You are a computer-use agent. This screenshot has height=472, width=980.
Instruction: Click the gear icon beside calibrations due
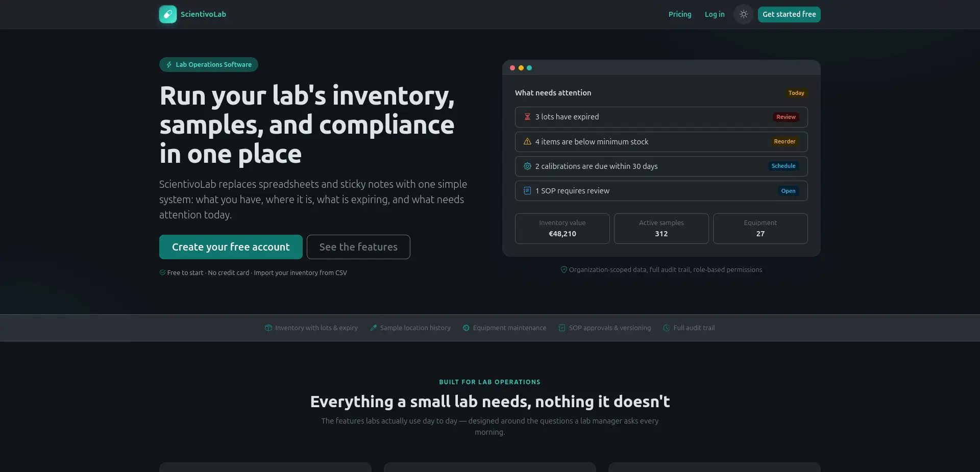click(527, 166)
